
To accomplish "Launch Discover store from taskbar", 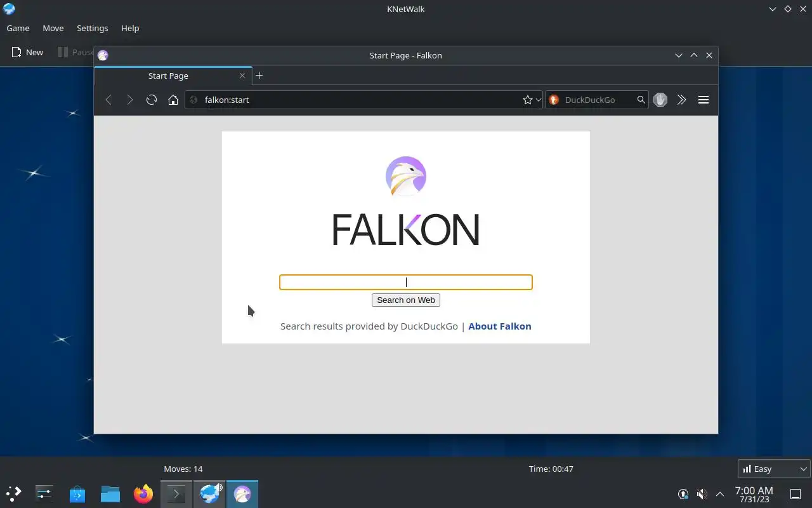I will click(77, 493).
